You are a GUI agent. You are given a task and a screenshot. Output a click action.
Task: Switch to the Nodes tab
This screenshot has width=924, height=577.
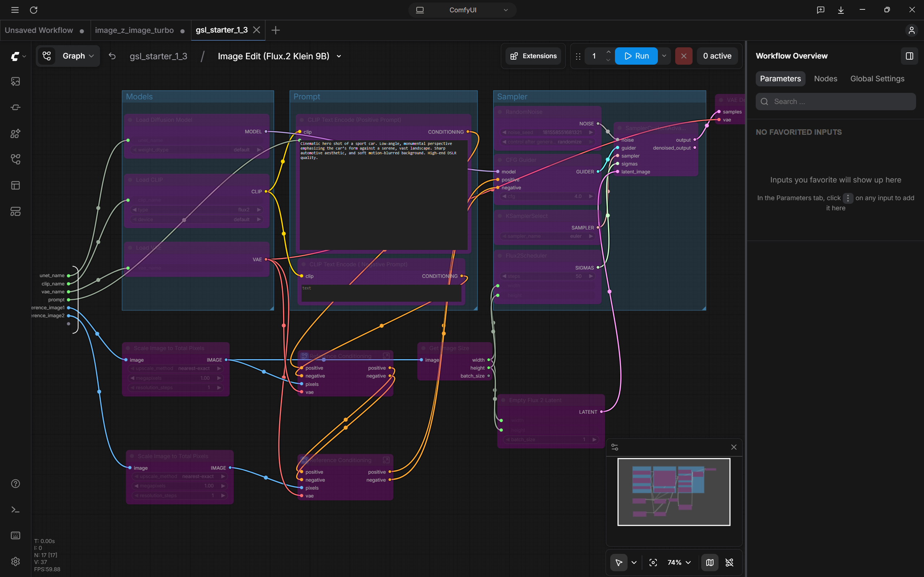(x=826, y=79)
